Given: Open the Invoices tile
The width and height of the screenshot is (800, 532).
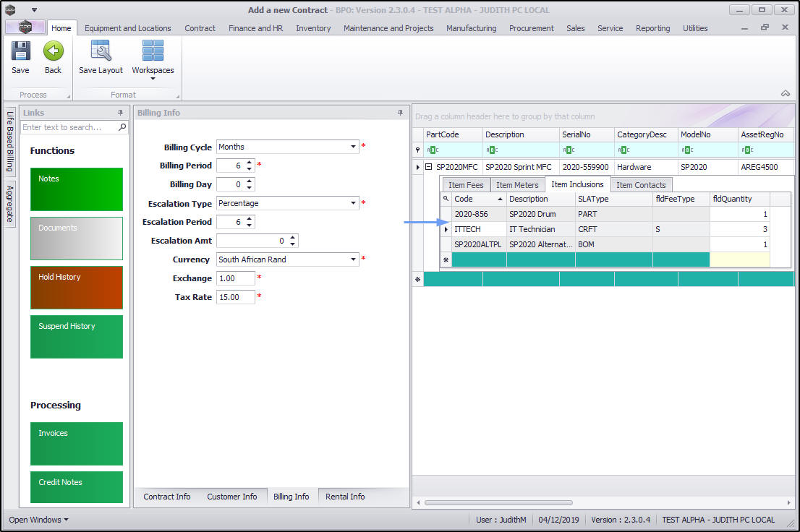Looking at the screenshot, I should coord(77,443).
